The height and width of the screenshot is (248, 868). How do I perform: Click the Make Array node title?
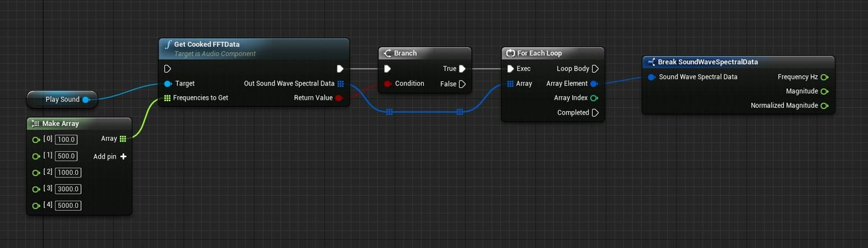(60, 124)
